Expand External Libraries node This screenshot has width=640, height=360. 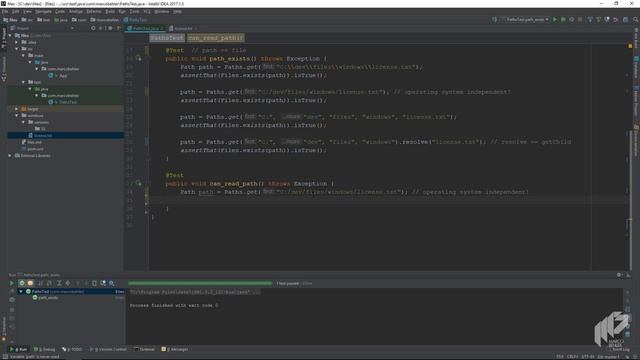coord(10,156)
